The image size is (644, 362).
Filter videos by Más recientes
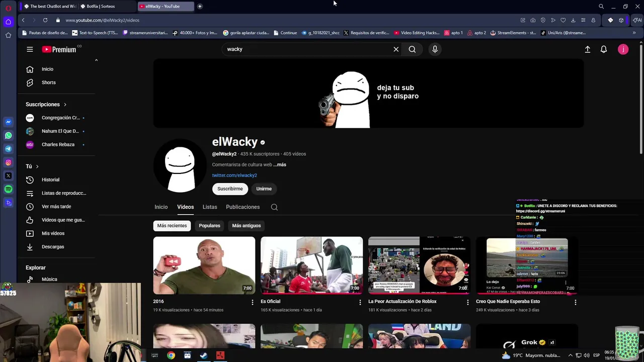172,226
